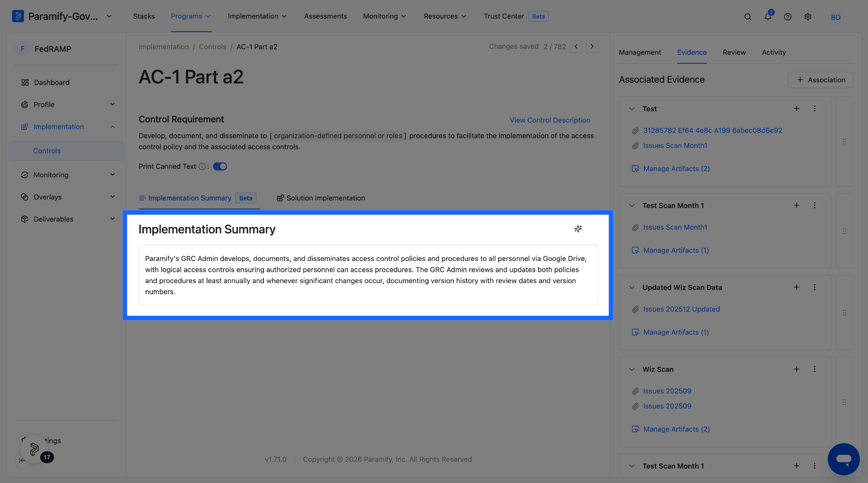Screen dimensions: 868x483
Task: Collapse the Updated Wiz Scan Data chevron
Action: click(632, 287)
